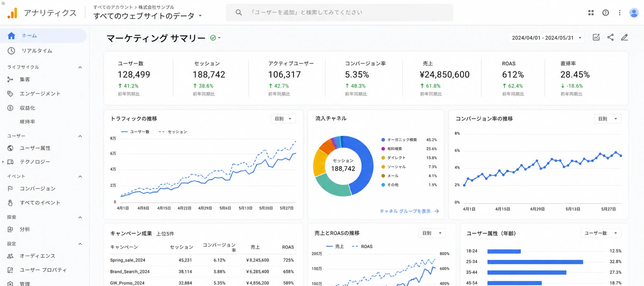Collapse the 設定 sidebar section
This screenshot has width=644, height=286.
click(80, 244)
